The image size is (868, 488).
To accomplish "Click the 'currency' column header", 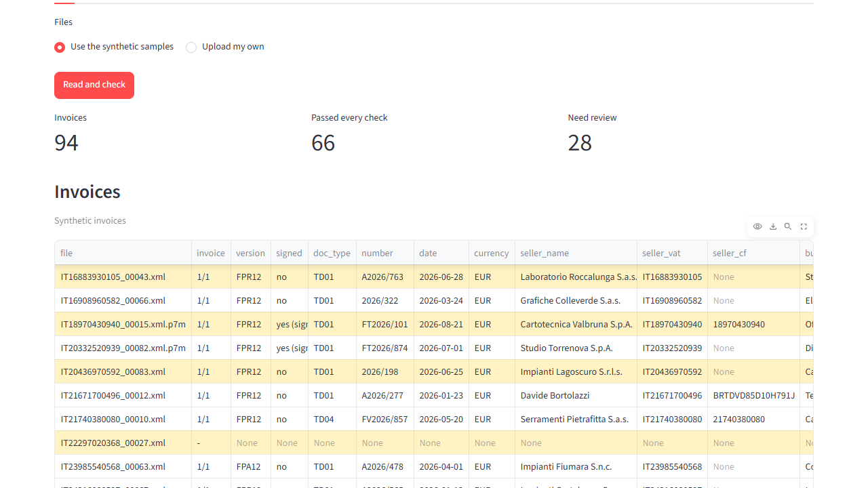I will [x=492, y=253].
